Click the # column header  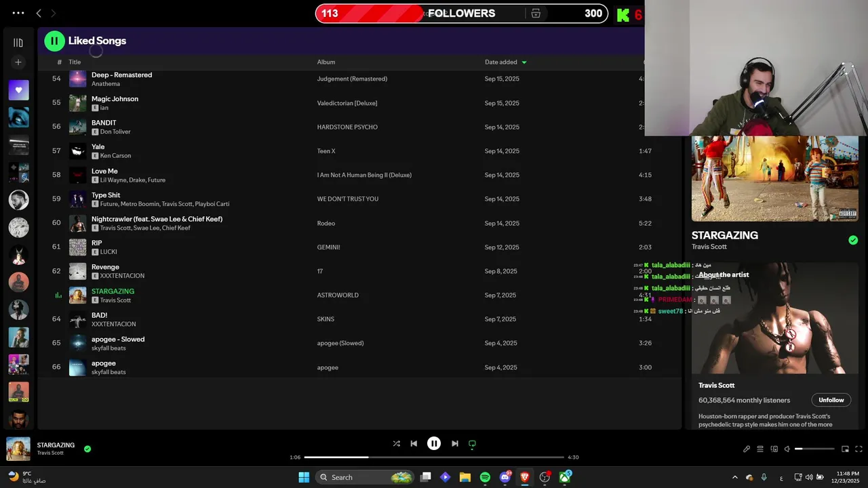point(60,62)
